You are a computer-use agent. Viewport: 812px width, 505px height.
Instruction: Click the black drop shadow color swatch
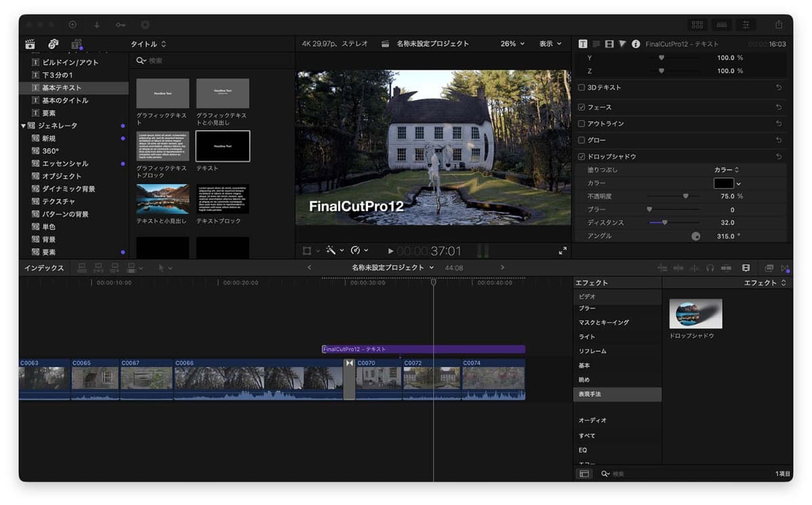pyautogui.click(x=723, y=183)
